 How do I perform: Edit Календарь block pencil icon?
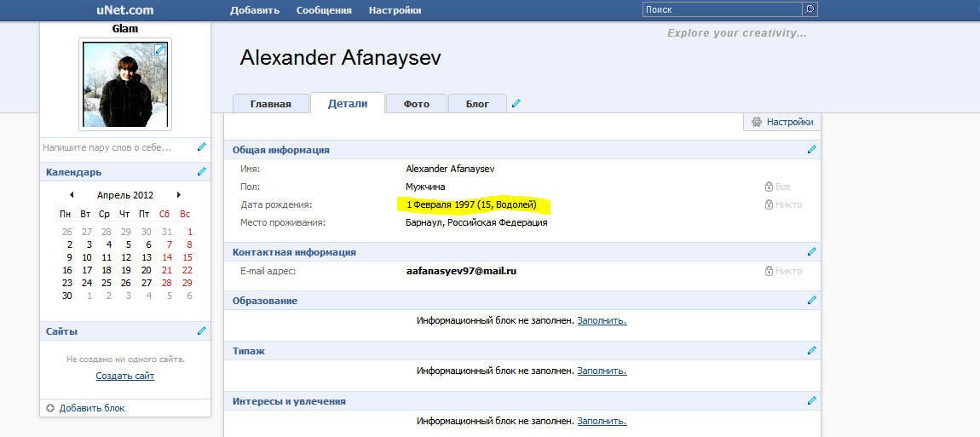click(x=202, y=172)
